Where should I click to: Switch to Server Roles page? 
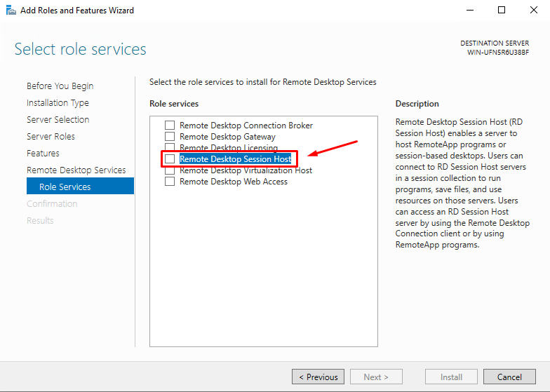pyautogui.click(x=51, y=137)
